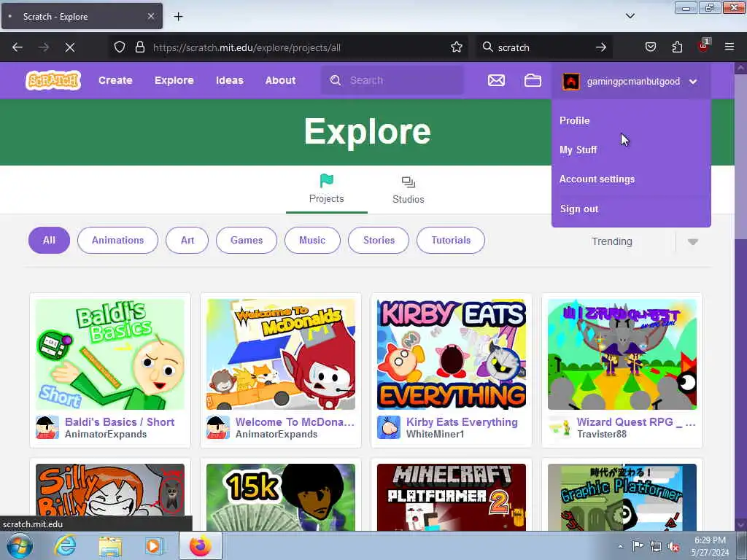Open Windows Media Player from the taskbar

click(154, 546)
